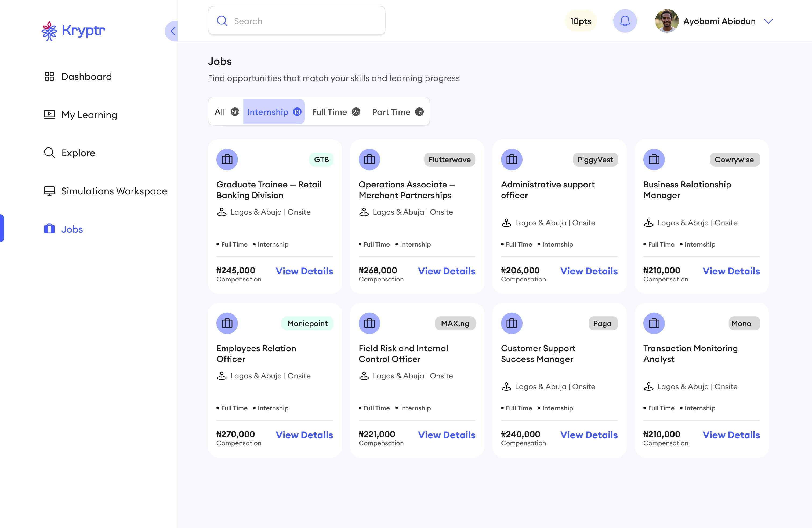Click the GTB job card briefcase icon

pos(227,159)
